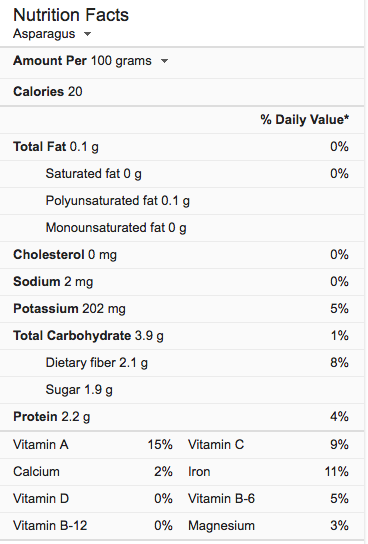This screenshot has width=368, height=544.
Task: Click the Vitamin A 15% cell
Action: (93, 445)
